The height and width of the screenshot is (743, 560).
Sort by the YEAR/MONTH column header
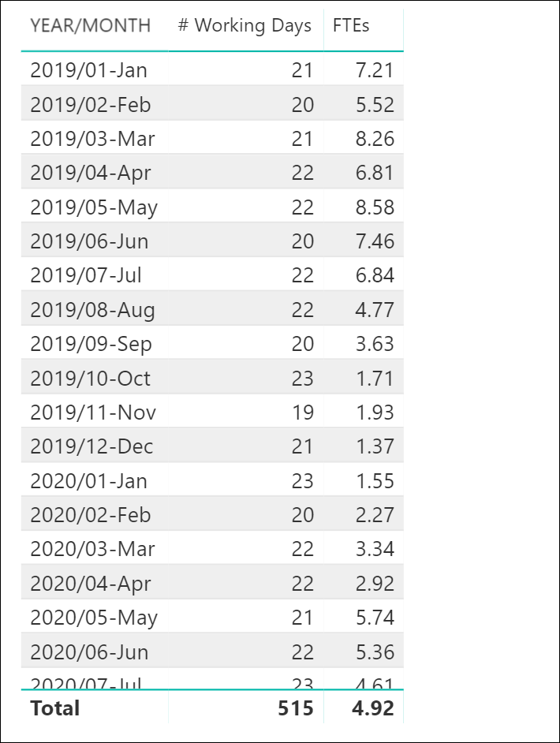coord(91,25)
